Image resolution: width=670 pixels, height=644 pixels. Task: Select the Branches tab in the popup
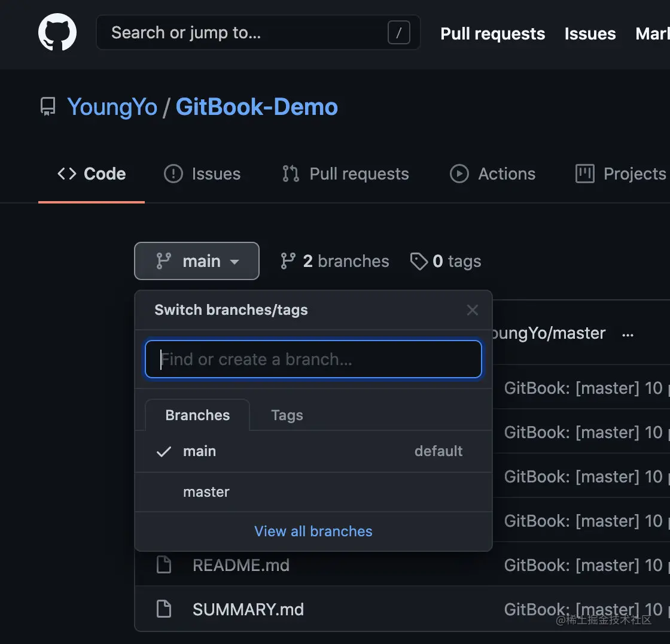tap(197, 415)
